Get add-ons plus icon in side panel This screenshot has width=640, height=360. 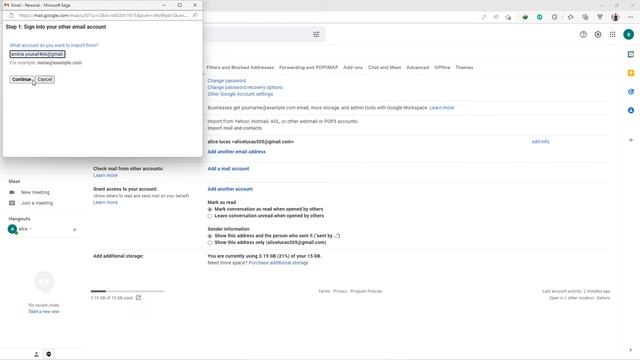[x=631, y=140]
